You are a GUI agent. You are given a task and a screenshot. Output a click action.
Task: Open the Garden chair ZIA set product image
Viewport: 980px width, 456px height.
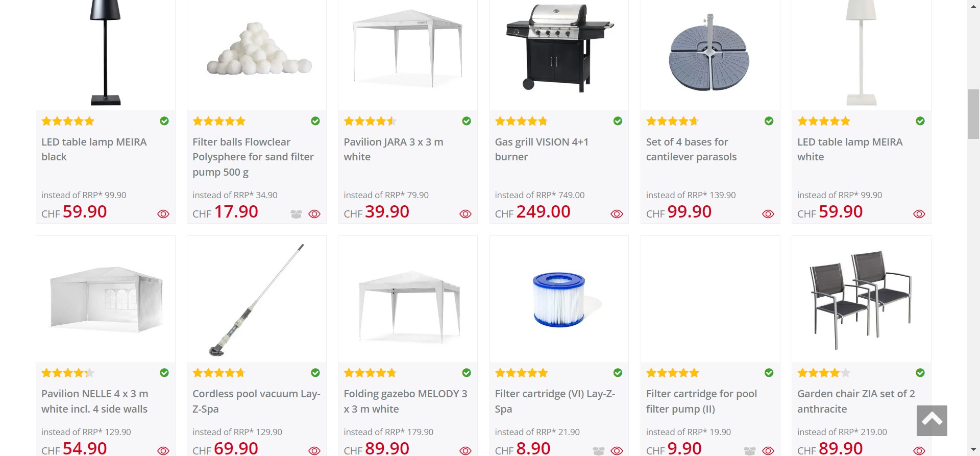861,299
